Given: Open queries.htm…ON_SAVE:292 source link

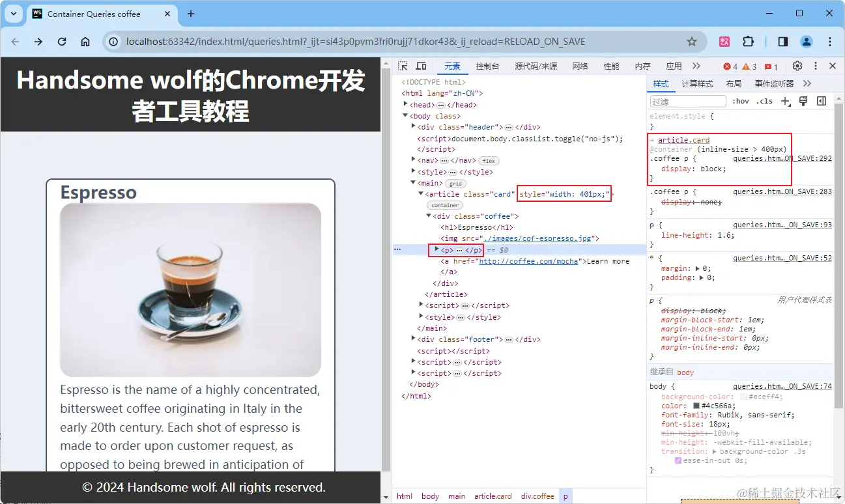Looking at the screenshot, I should [x=782, y=158].
